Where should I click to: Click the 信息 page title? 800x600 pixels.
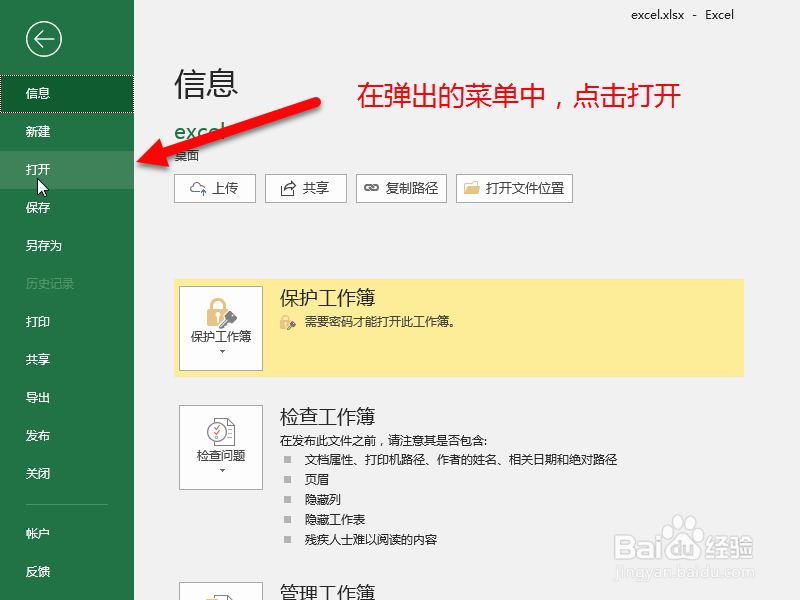(206, 84)
